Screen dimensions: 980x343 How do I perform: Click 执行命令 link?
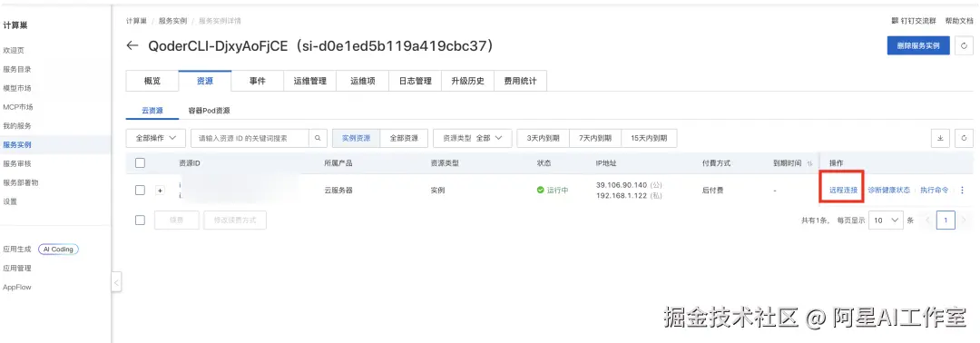pos(935,190)
